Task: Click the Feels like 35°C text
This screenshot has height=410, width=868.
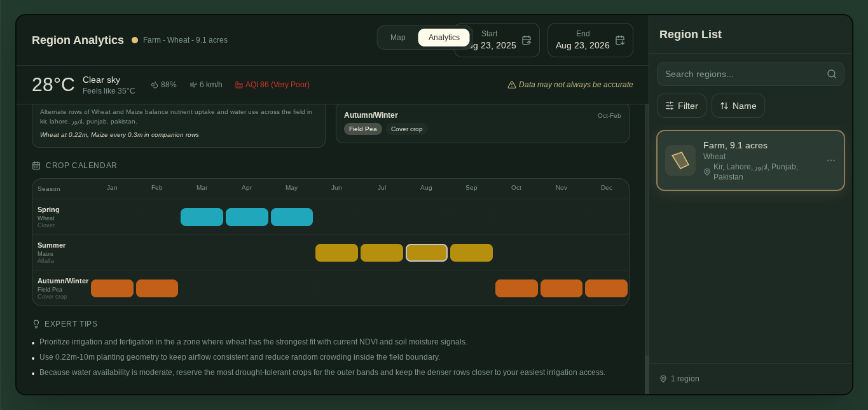Action: click(x=109, y=91)
